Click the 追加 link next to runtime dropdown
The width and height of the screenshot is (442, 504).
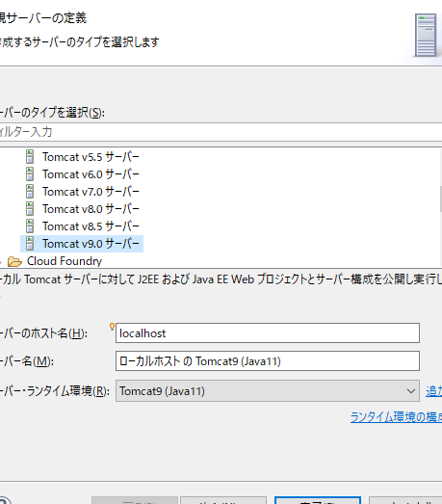[433, 391]
